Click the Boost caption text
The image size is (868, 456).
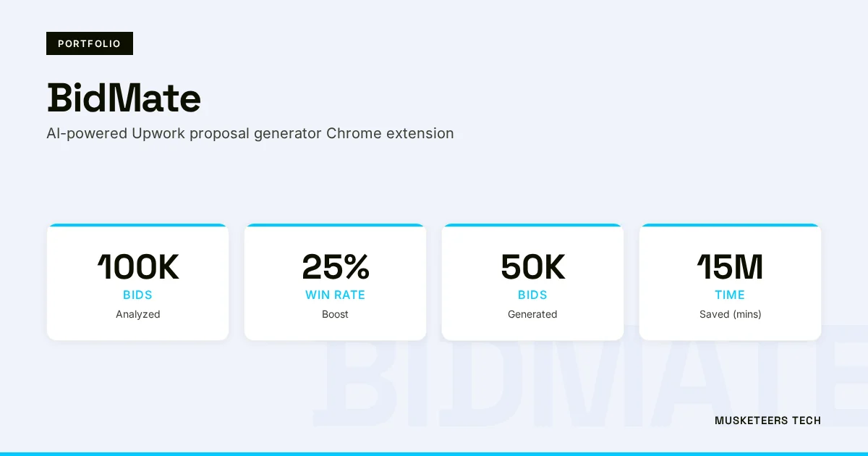tap(336, 314)
